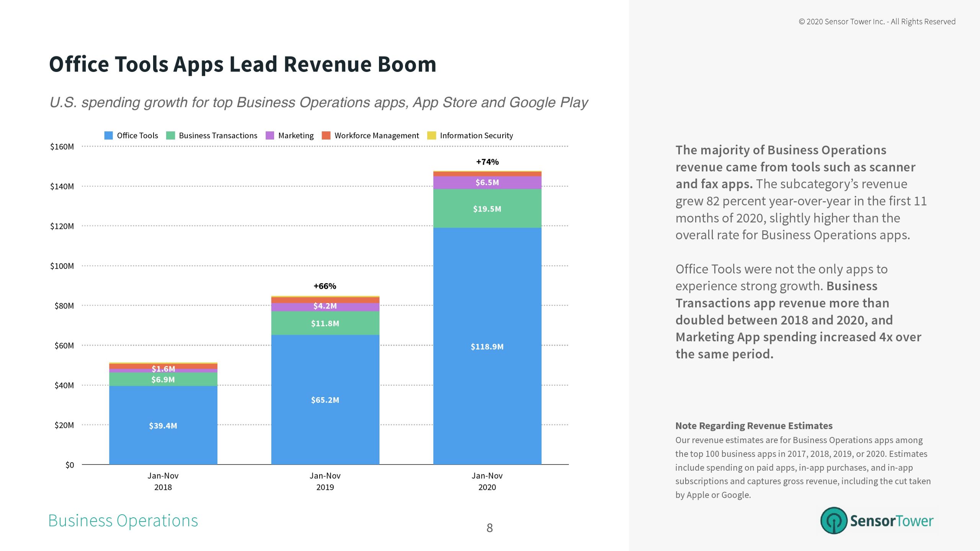
Task: Select the $118.9M Office Tools bar segment
Action: pos(487,346)
